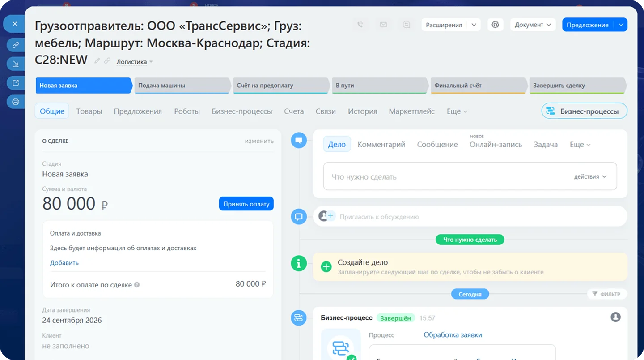Open the Бизнес-процессы button on the right

(x=584, y=111)
